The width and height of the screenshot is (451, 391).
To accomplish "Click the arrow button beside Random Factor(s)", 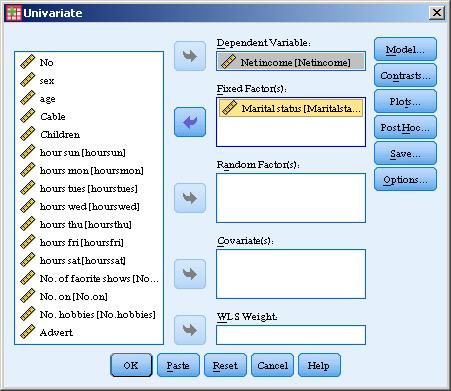I will [x=190, y=198].
